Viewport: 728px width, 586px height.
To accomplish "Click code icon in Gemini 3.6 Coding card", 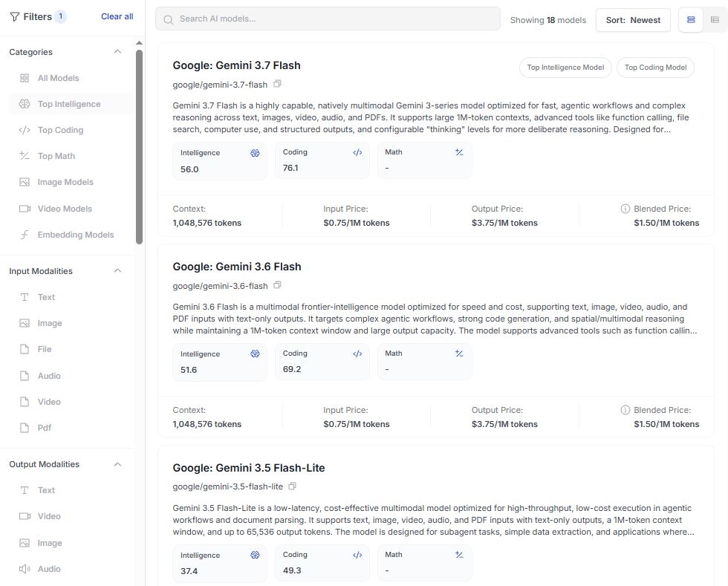I will 357,354.
